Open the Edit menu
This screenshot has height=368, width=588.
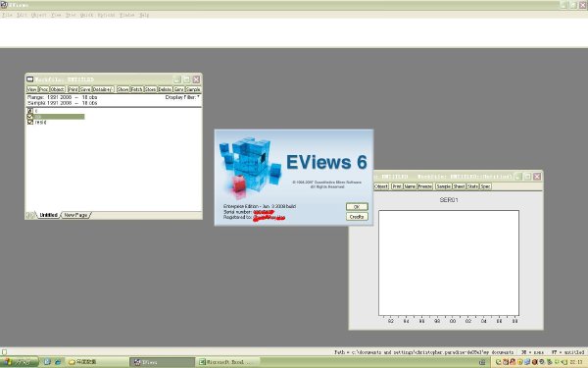click(22, 15)
